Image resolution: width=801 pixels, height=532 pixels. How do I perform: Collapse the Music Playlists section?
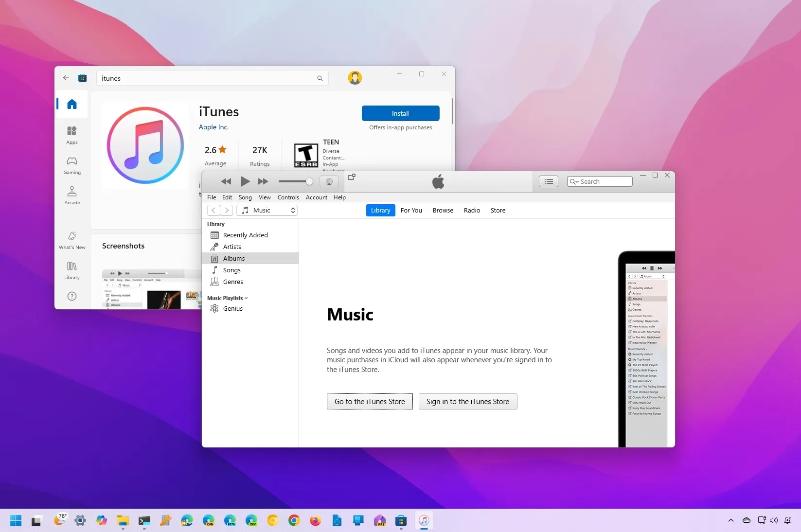(x=228, y=298)
